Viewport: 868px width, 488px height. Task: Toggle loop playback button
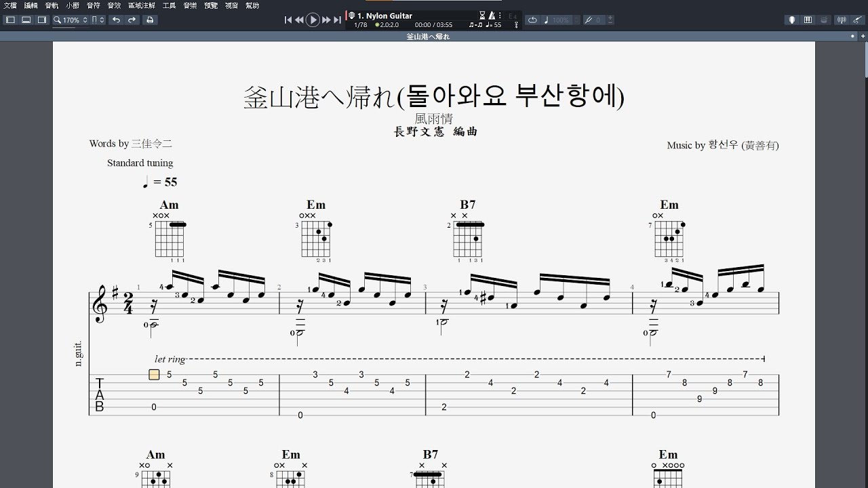coord(532,20)
